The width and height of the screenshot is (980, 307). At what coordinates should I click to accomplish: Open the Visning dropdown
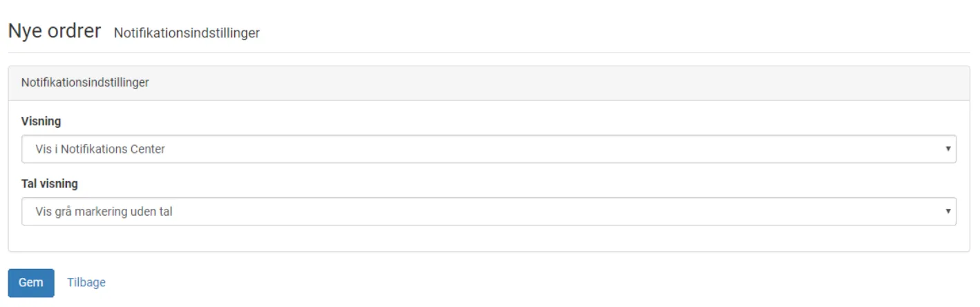point(489,149)
